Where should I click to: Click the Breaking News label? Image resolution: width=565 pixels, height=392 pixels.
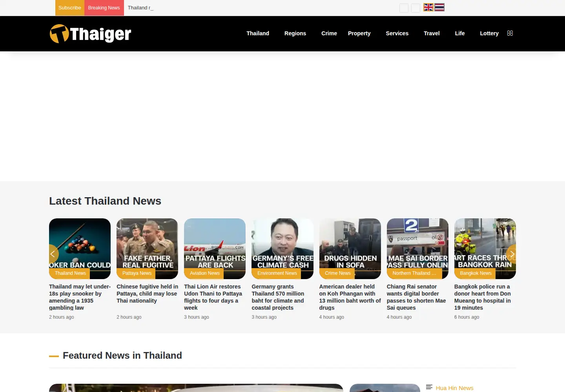(104, 8)
